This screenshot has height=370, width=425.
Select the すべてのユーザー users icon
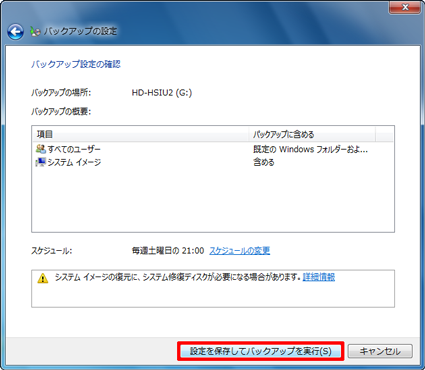pyautogui.click(x=41, y=149)
